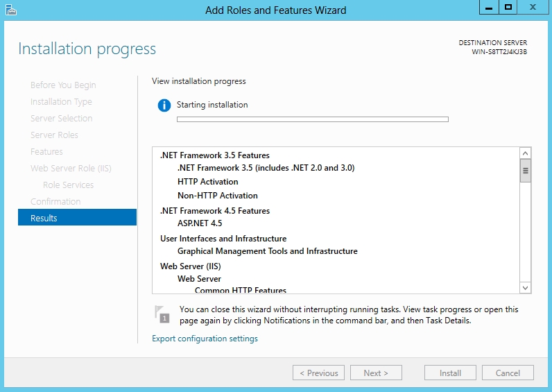Open Export configuration settings link
Viewport: 552px width, 392px height.
click(205, 339)
